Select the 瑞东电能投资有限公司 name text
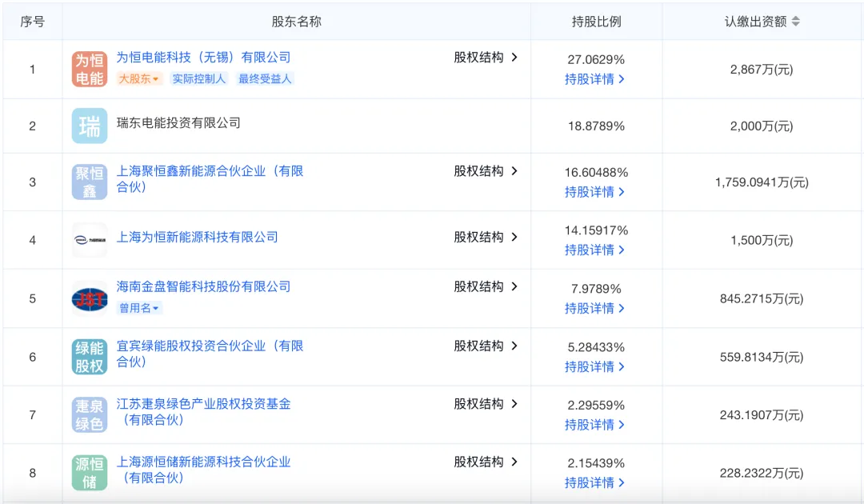The height and width of the screenshot is (504, 864). pyautogui.click(x=178, y=123)
